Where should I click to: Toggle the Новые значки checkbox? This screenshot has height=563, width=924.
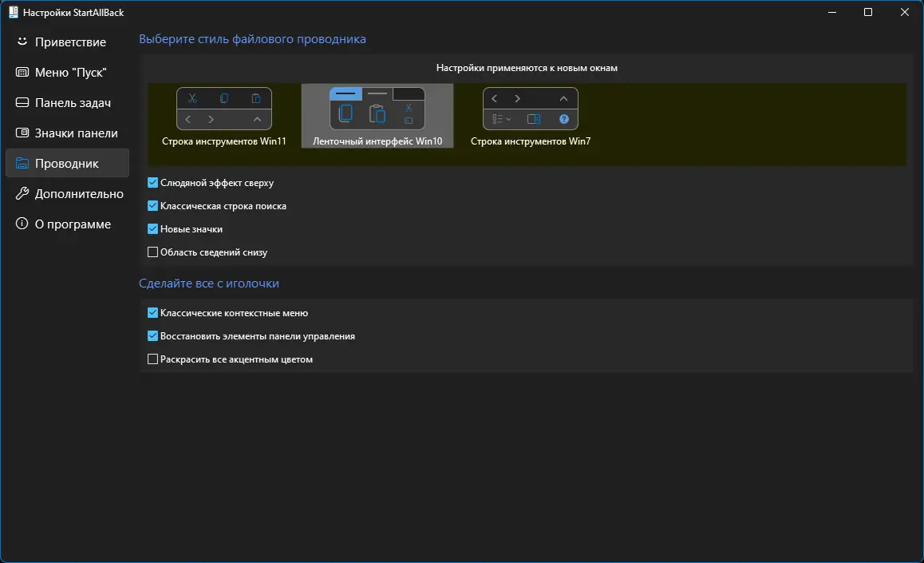click(x=152, y=228)
